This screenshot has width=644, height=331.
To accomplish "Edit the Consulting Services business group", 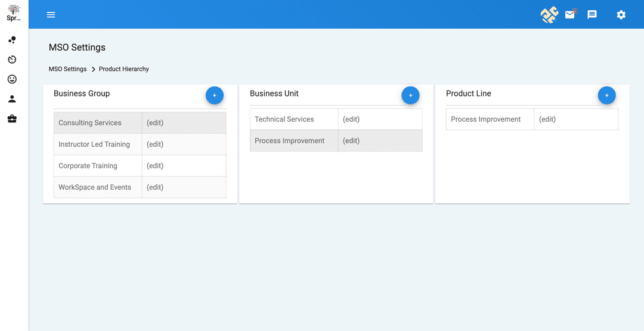I will (155, 123).
